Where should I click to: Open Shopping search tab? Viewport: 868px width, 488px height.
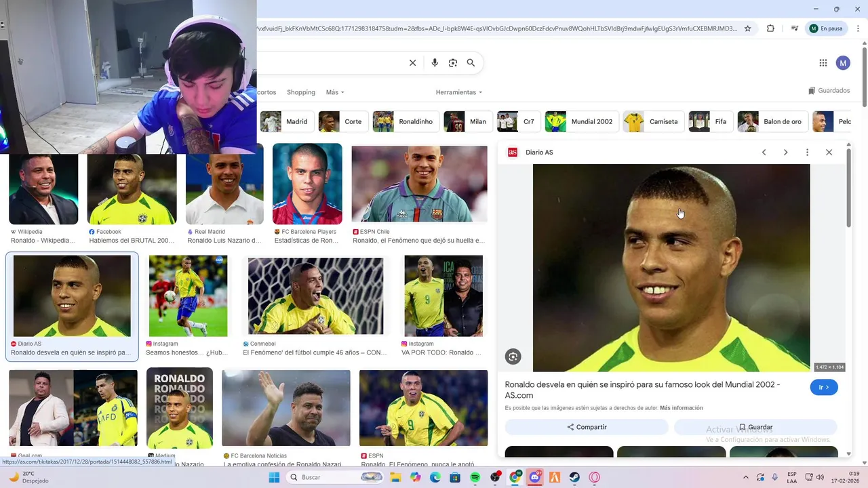301,92
